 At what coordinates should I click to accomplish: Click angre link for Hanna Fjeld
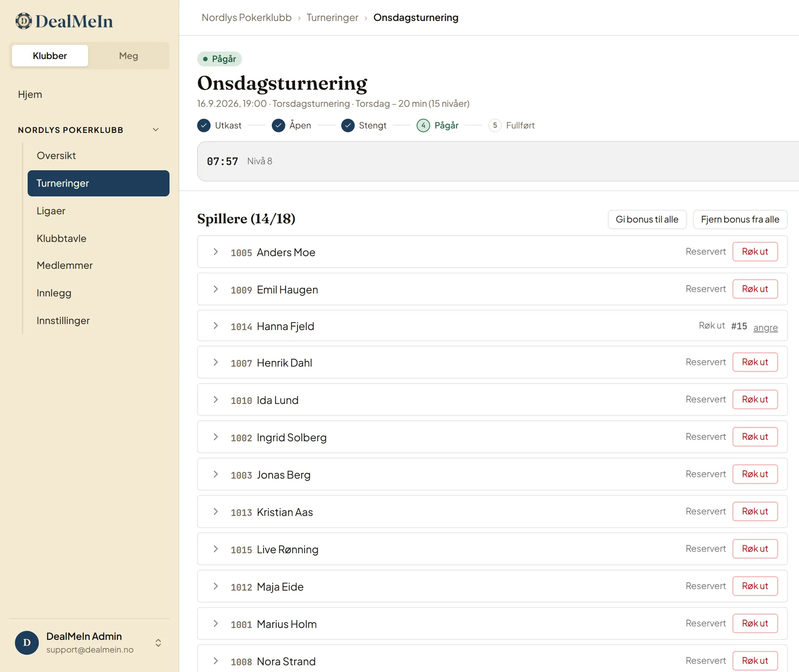[x=766, y=328]
